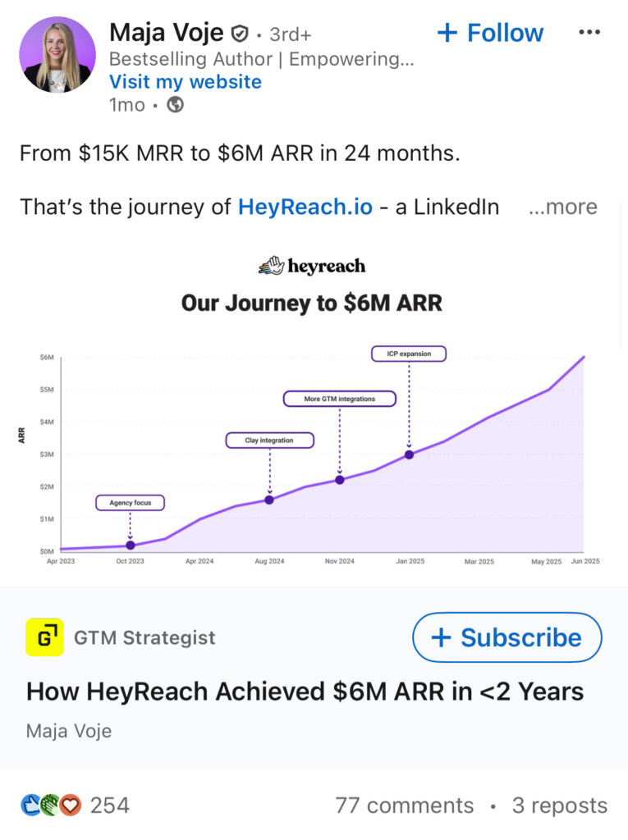Click the Maja Voje author name heading
This screenshot has width=628, height=840.
coord(166,34)
